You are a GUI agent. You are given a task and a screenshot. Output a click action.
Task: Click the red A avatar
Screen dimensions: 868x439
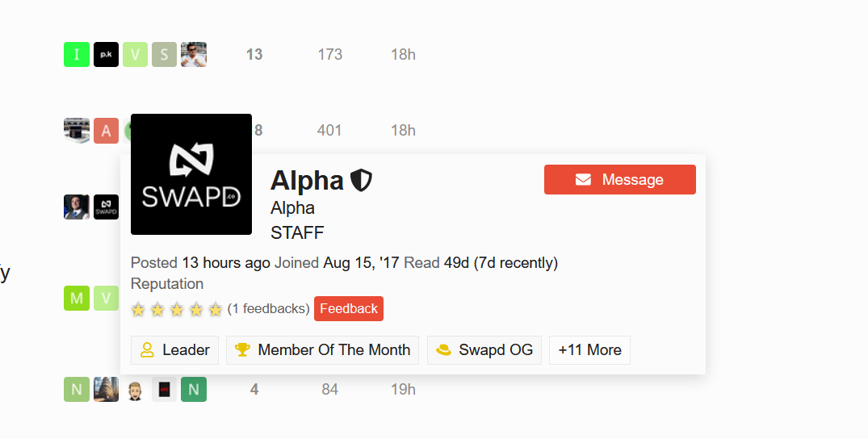[107, 131]
